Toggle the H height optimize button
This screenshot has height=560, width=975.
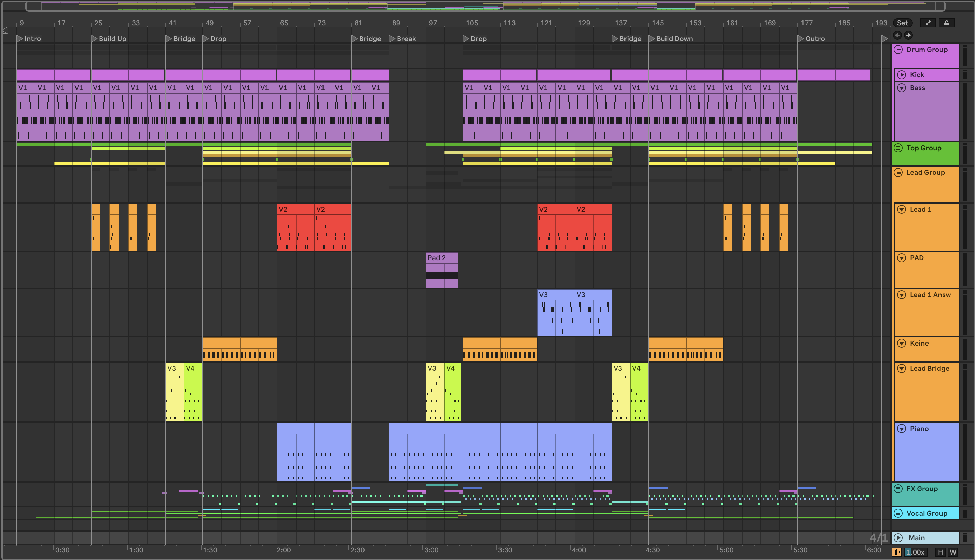point(940,552)
